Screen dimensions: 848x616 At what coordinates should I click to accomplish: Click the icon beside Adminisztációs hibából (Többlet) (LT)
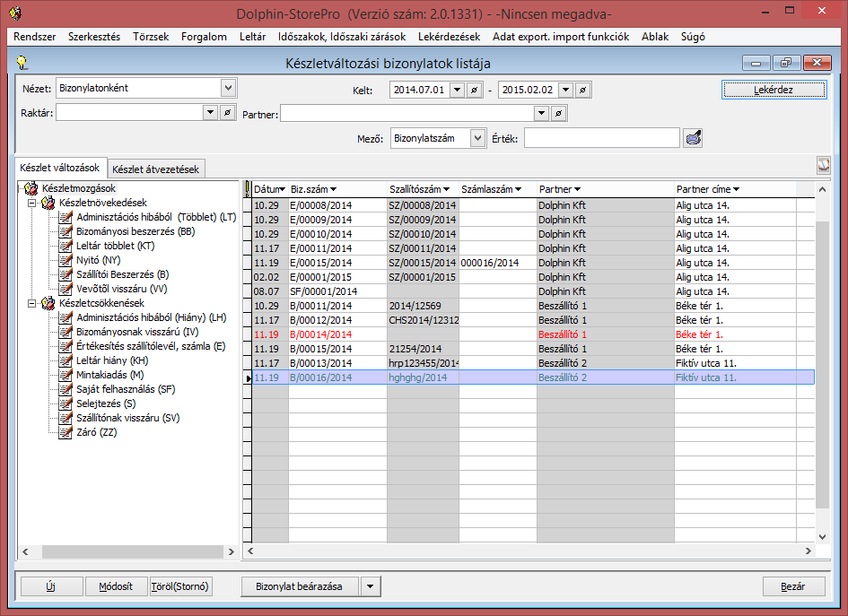click(x=66, y=217)
